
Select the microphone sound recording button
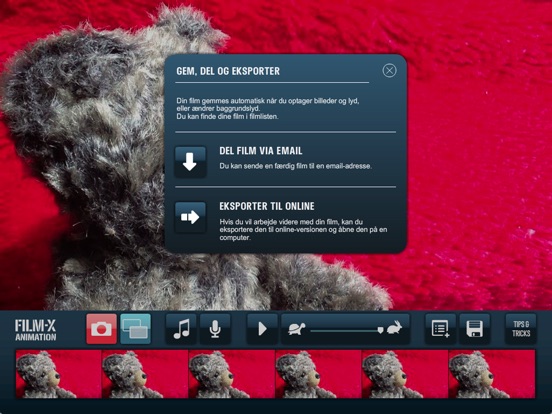pyautogui.click(x=215, y=329)
